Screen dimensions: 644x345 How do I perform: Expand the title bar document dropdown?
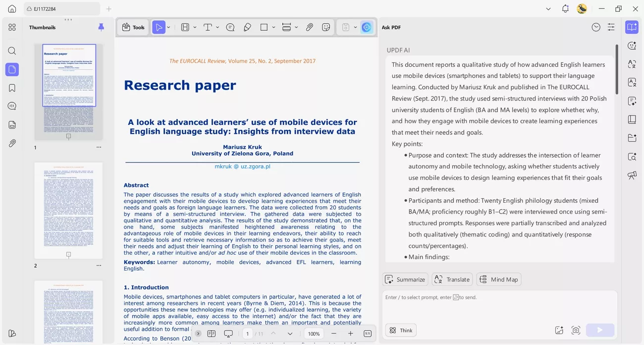point(548,8)
